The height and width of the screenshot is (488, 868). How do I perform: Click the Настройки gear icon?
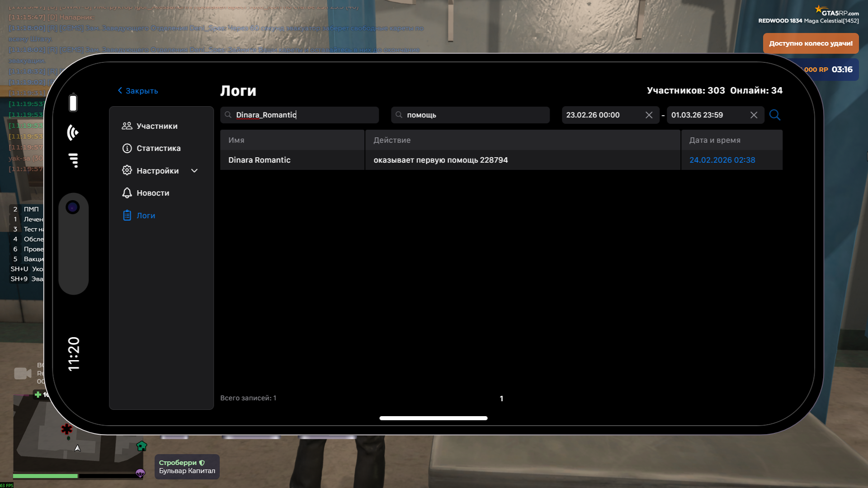point(127,170)
